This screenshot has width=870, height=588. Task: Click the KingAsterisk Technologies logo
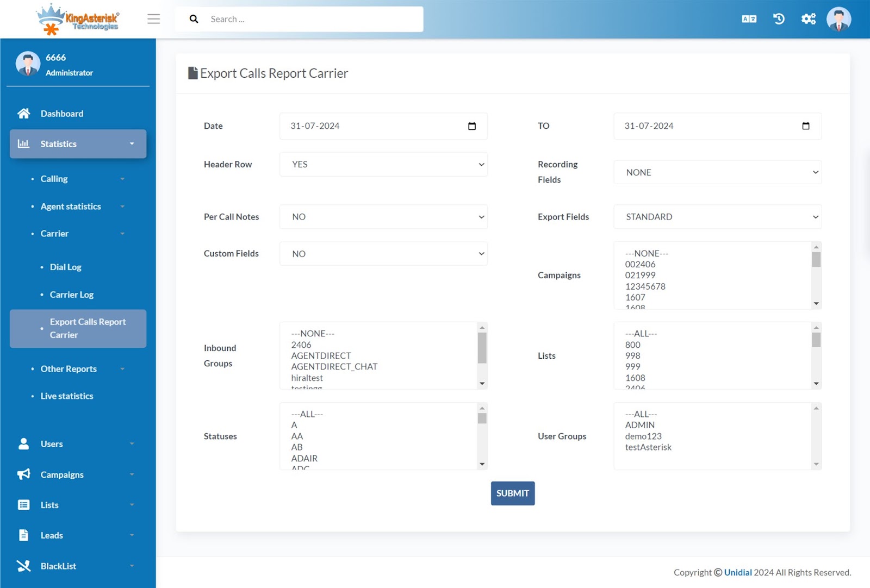click(x=78, y=20)
